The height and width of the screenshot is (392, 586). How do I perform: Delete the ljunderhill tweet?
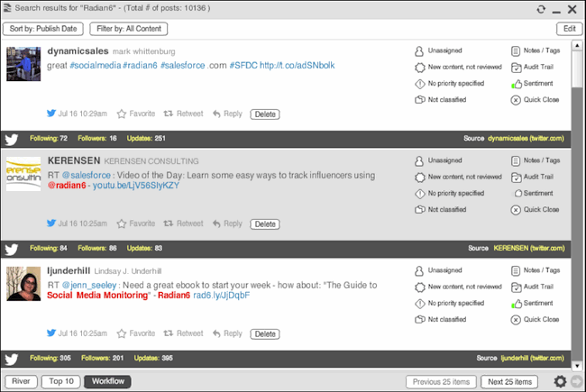pyautogui.click(x=265, y=333)
